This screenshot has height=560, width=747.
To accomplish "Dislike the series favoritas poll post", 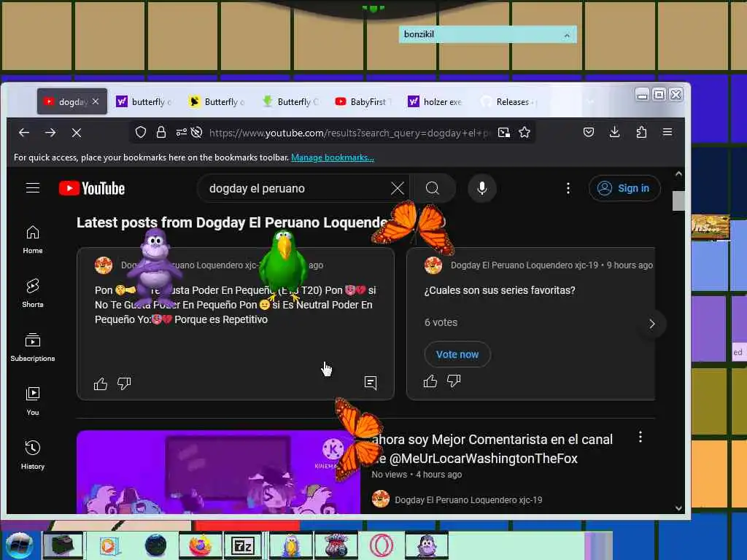I will point(454,381).
